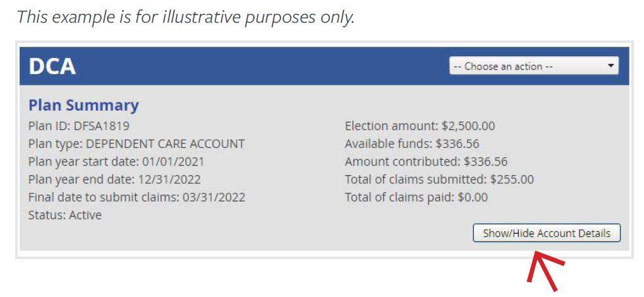Click the plan year end date line
This screenshot has width=644, height=297.
114,179
